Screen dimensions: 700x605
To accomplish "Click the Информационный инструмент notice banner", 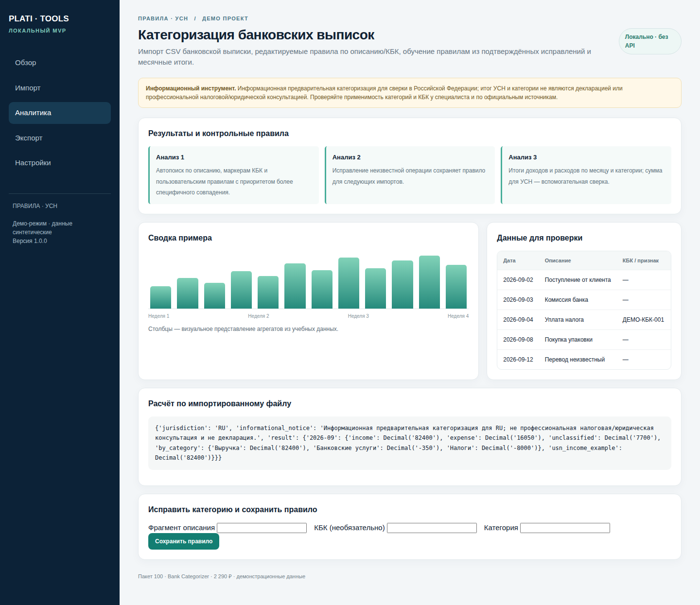I will coord(410,93).
